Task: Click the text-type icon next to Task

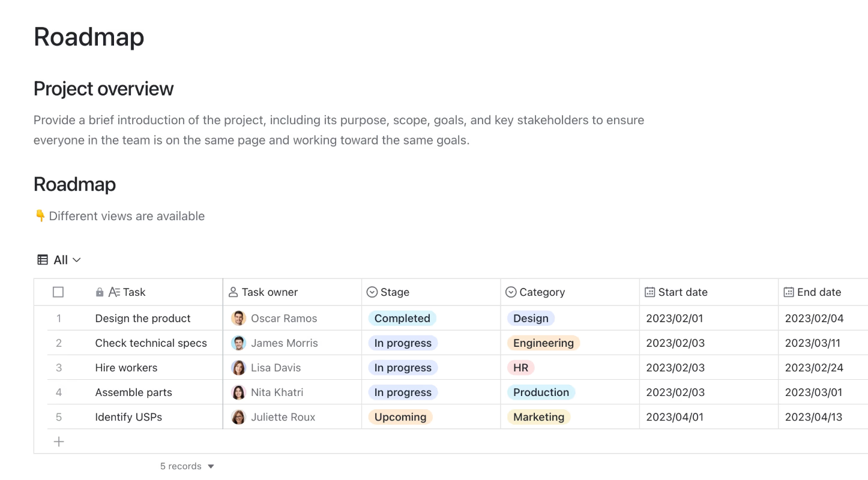Action: tap(114, 292)
